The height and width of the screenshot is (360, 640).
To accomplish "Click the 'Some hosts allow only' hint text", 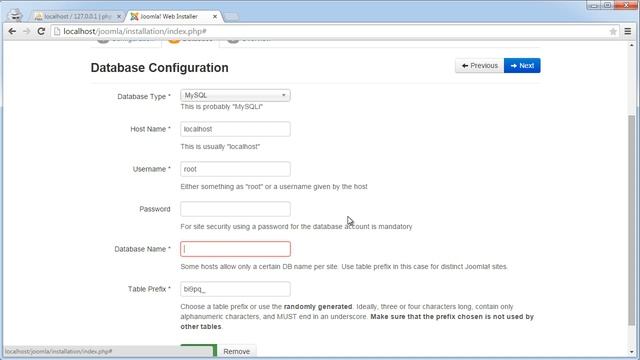I will 344,267.
